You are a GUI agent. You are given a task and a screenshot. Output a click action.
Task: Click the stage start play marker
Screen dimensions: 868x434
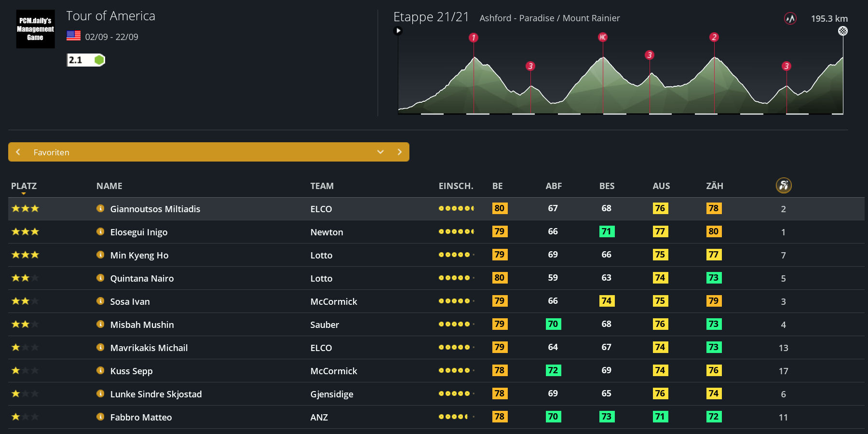[398, 31]
